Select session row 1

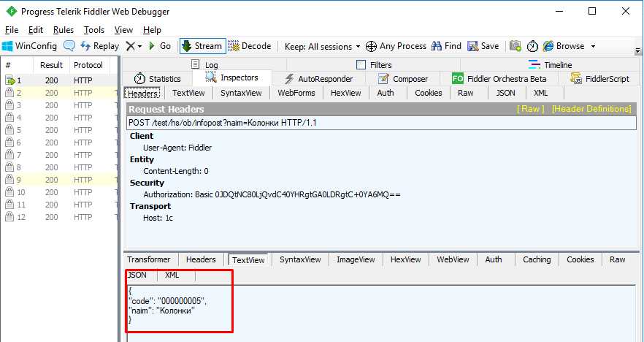[59, 80]
